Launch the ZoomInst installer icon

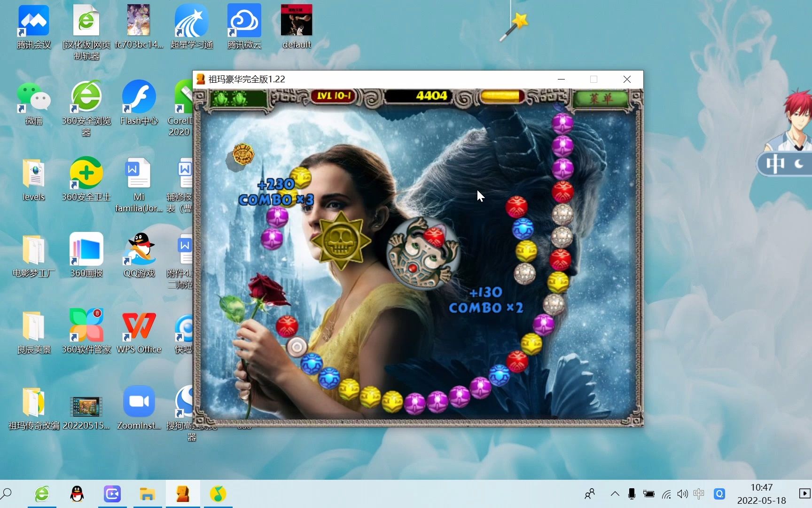point(139,409)
